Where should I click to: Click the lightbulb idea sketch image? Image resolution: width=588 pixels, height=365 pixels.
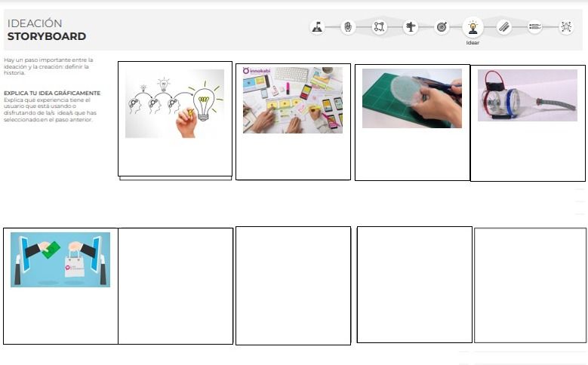(175, 104)
